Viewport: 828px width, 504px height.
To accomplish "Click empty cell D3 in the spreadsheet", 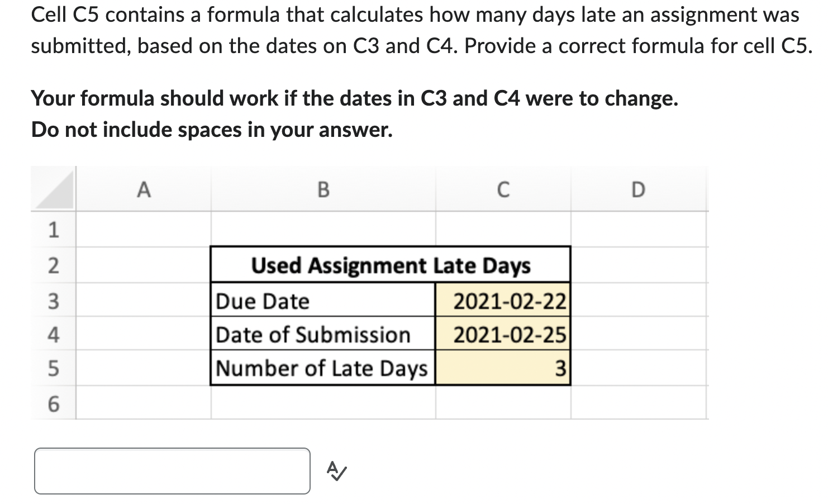I will 637,301.
